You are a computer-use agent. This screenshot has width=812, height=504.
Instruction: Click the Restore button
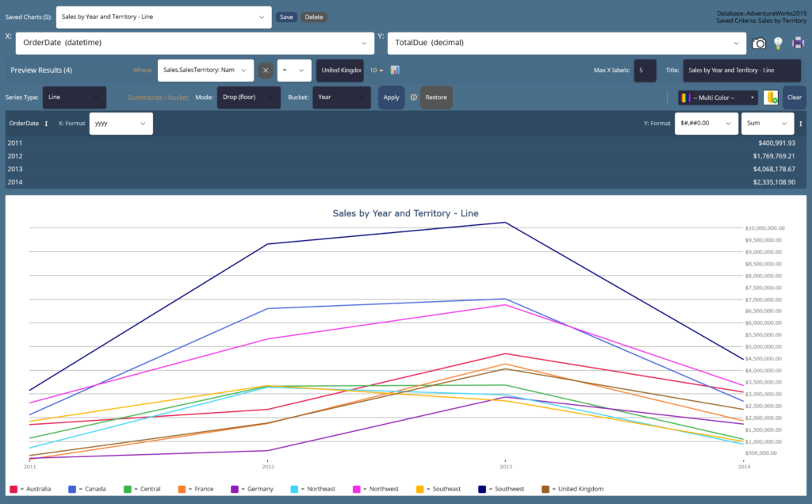(436, 97)
